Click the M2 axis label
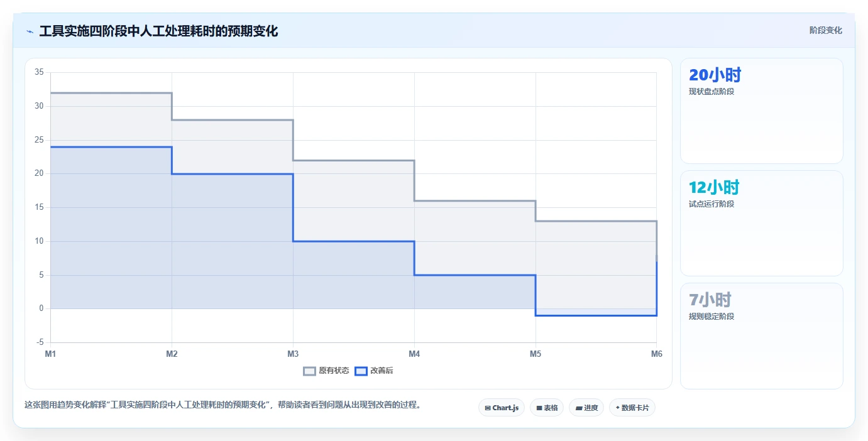The image size is (868, 441). (x=172, y=354)
